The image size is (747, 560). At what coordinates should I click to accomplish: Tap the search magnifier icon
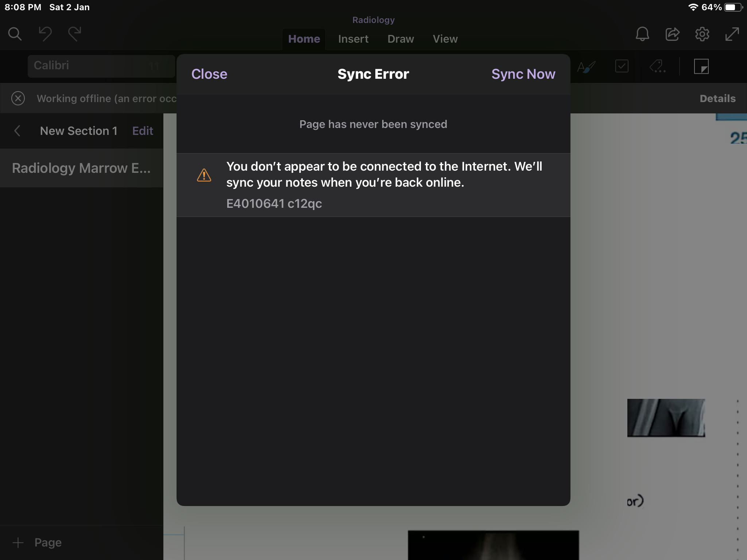tap(15, 34)
